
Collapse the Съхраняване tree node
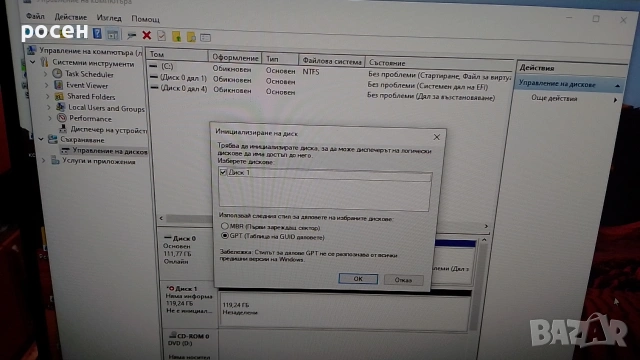[41, 139]
